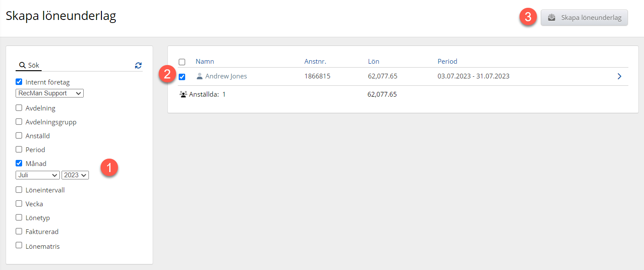The height and width of the screenshot is (270, 644).
Task: Uncheck the Internt företag checkbox
Action: coord(19,81)
